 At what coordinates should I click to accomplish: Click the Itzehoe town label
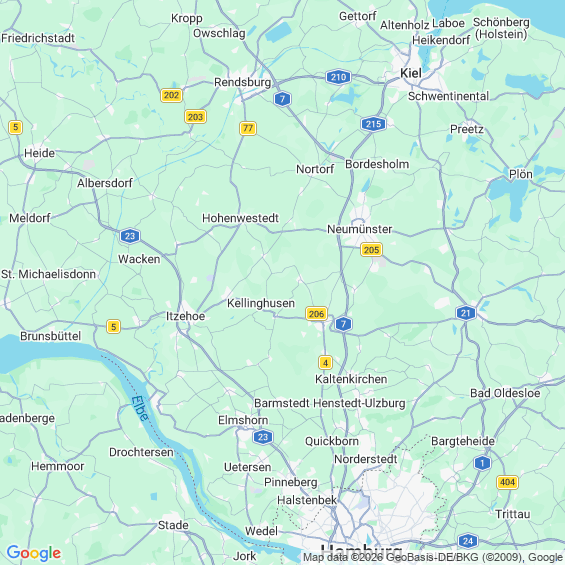pyautogui.click(x=185, y=316)
